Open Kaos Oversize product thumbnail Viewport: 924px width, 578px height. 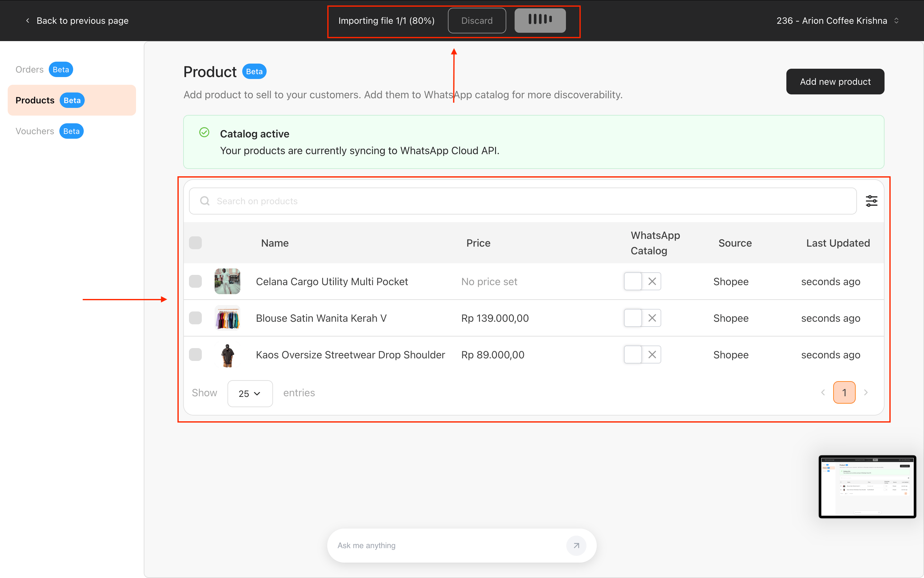tap(227, 355)
